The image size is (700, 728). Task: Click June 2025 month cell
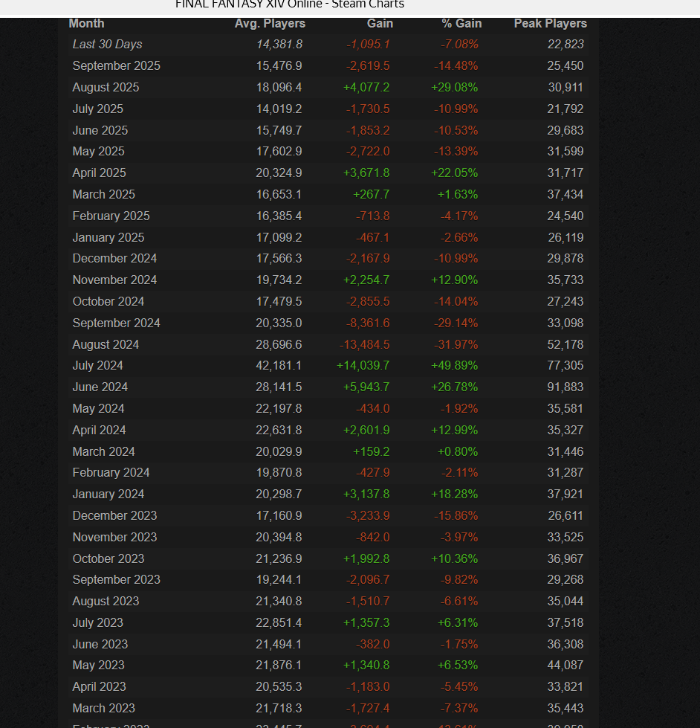tap(100, 130)
